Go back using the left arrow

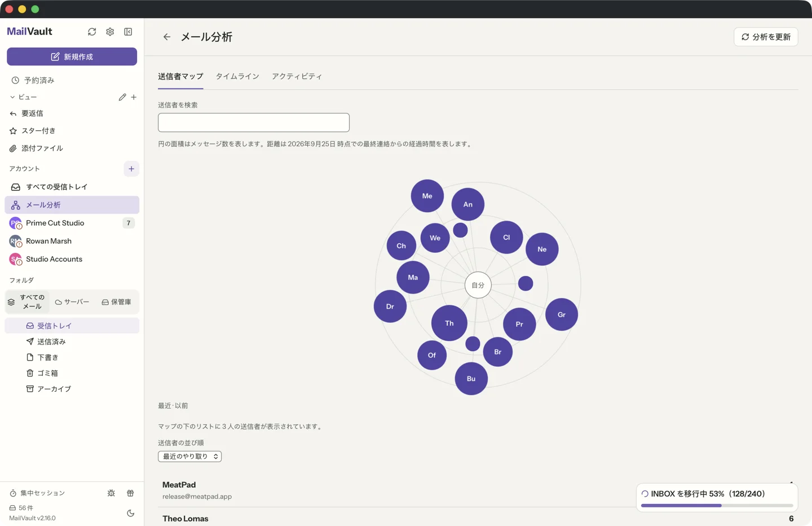point(167,37)
